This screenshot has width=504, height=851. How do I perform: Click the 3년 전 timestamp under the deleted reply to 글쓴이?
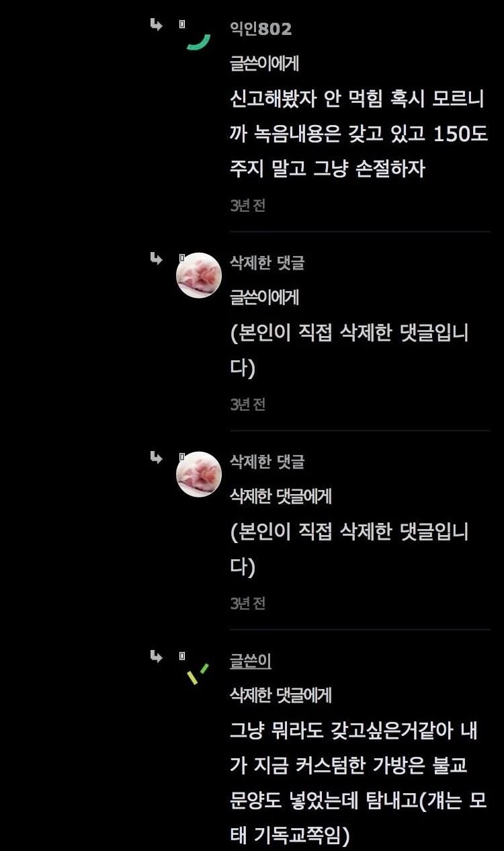point(247,404)
